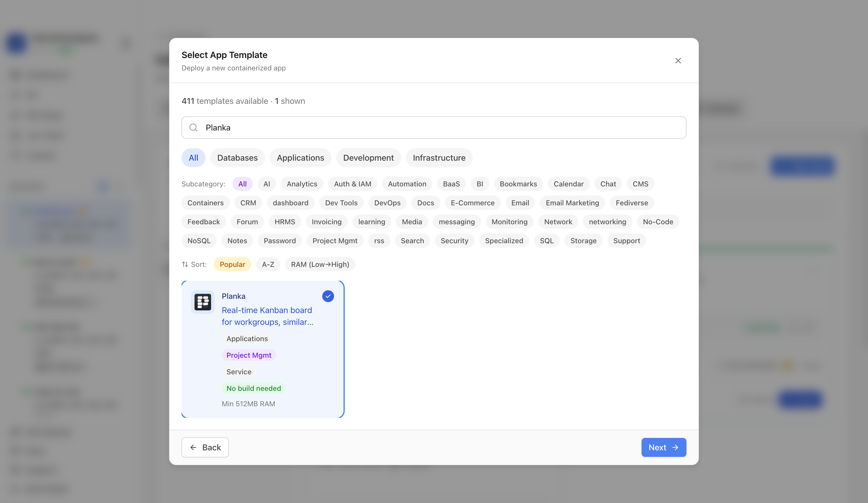Image resolution: width=868 pixels, height=503 pixels.
Task: Filter by learning subcategory
Action: 371,222
